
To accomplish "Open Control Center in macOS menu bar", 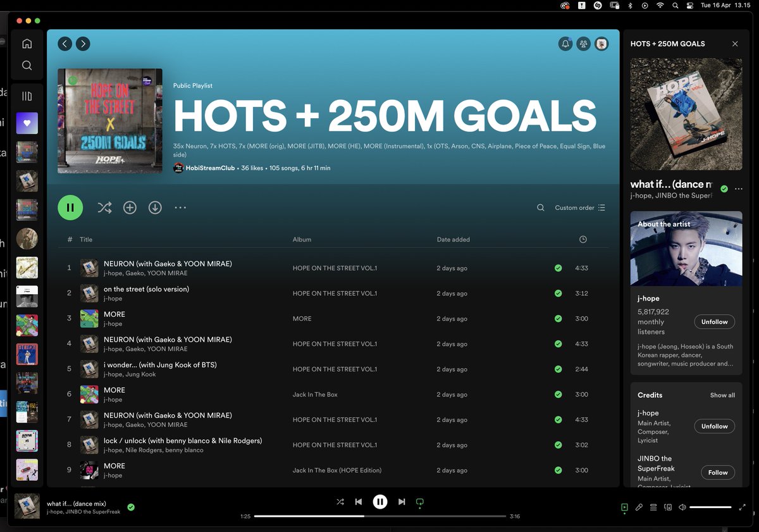I will 690,5.
